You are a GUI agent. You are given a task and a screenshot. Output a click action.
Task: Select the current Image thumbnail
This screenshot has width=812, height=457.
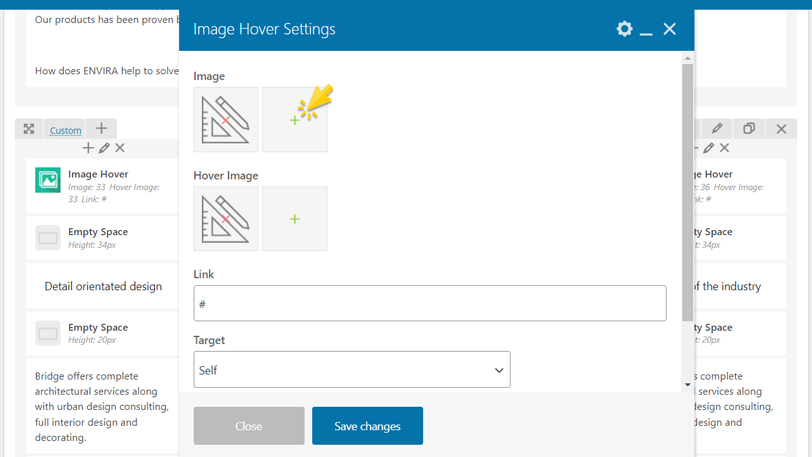click(x=226, y=120)
